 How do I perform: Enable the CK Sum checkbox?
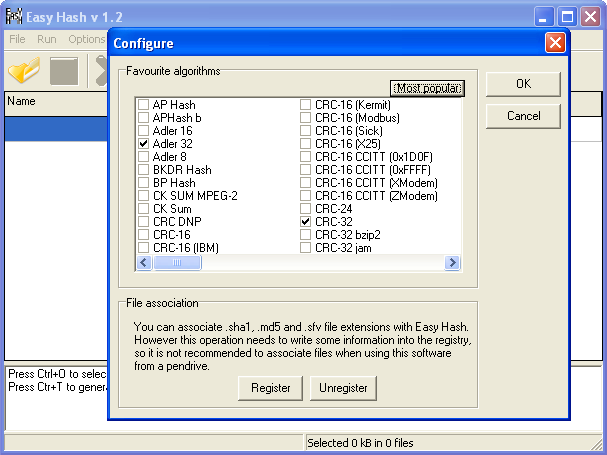144,208
